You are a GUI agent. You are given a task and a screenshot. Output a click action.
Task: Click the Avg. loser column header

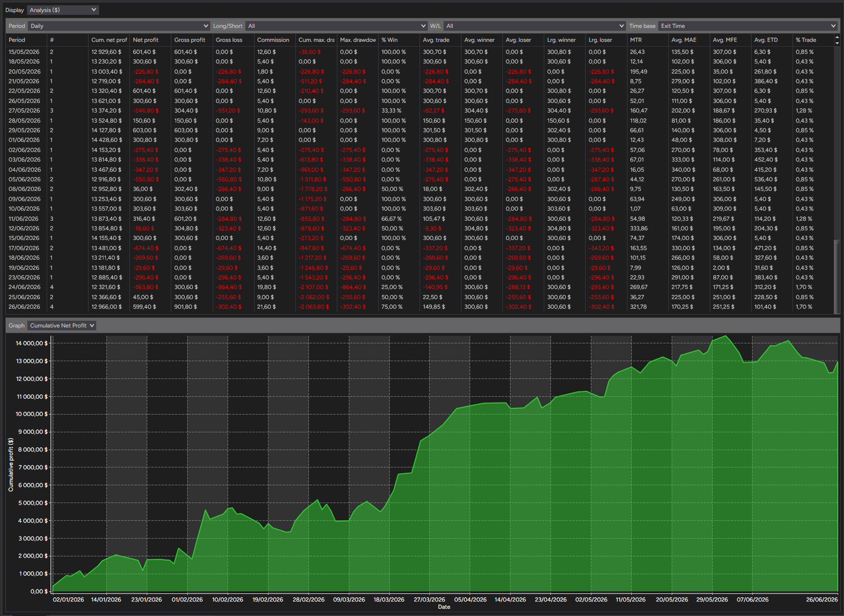(523, 40)
